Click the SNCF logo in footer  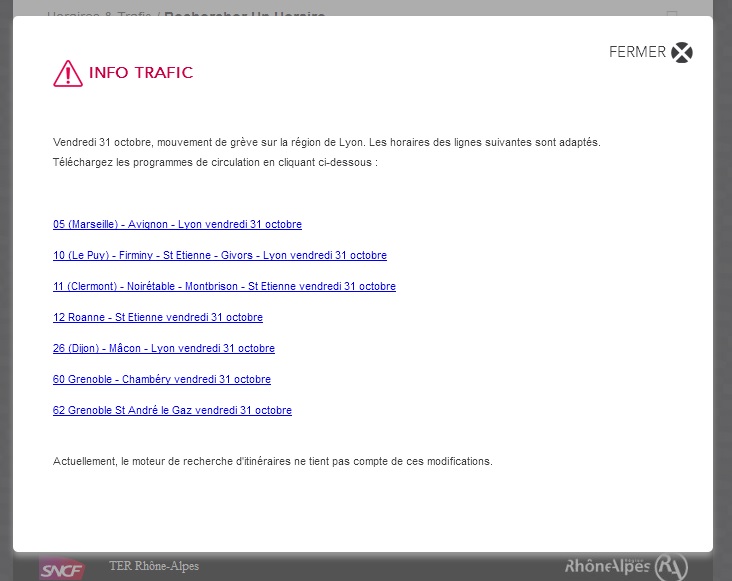(x=62, y=568)
